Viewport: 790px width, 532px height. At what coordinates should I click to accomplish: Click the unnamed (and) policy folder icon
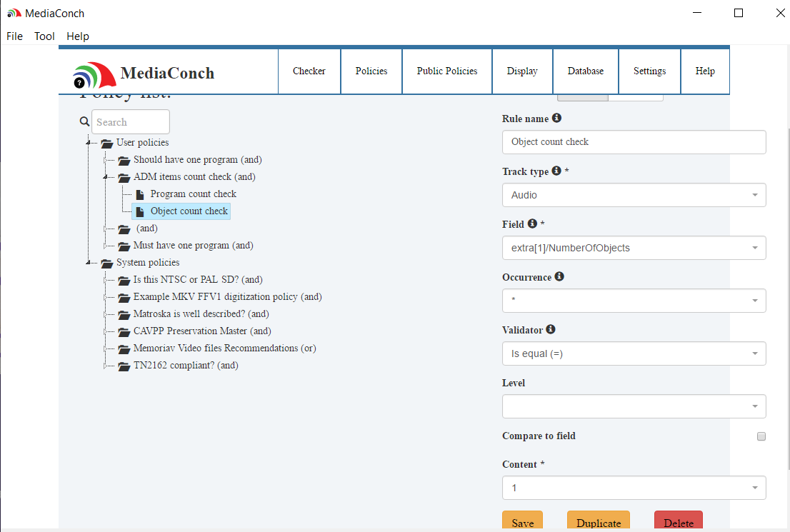pos(124,229)
